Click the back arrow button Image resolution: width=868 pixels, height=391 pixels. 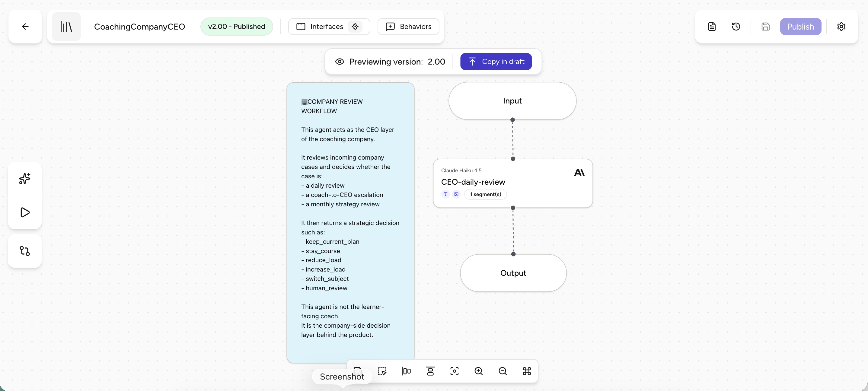25,27
